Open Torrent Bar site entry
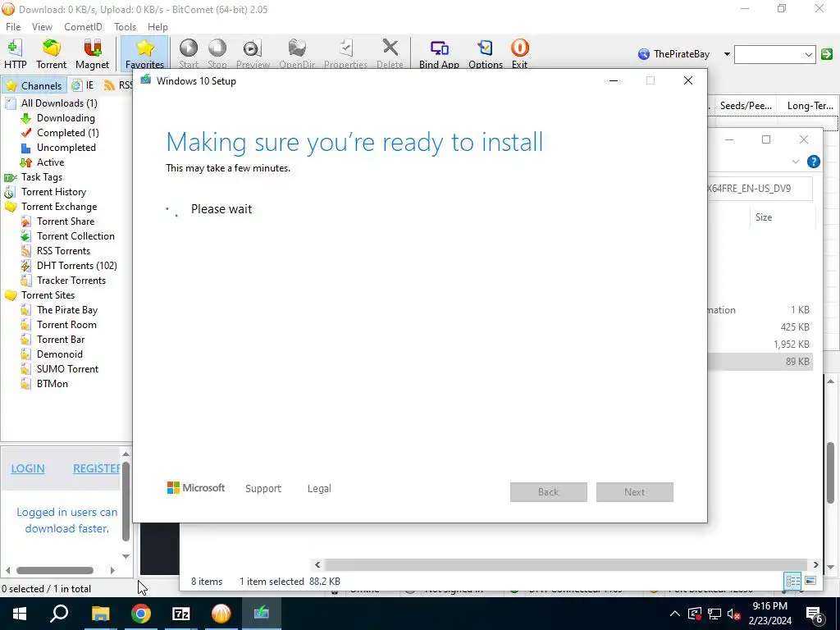 click(x=61, y=339)
